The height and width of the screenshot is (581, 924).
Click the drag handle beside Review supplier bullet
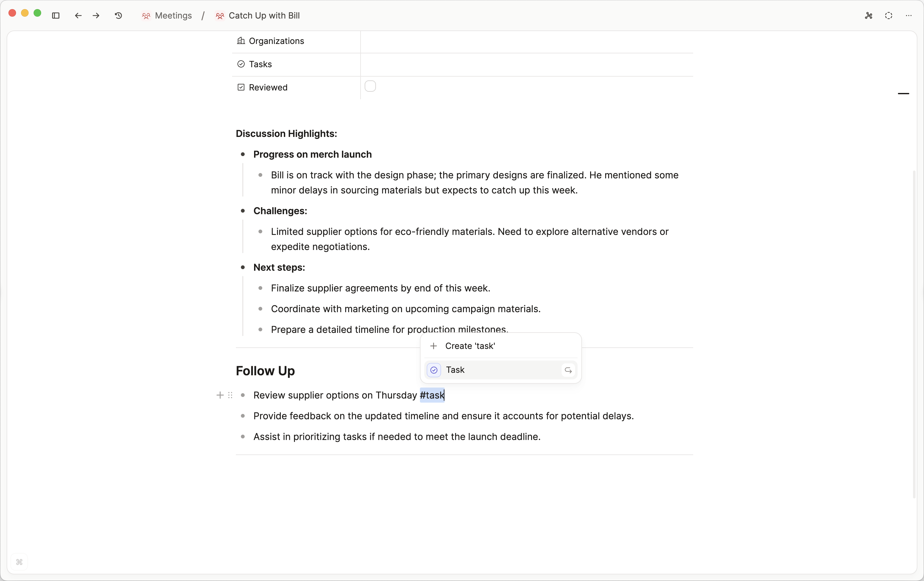230,395
